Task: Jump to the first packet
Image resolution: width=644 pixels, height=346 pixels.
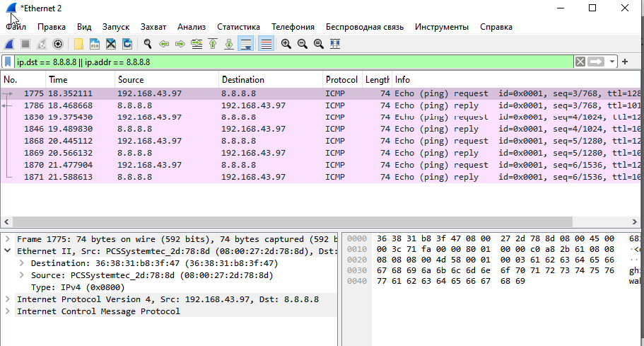Action: click(x=213, y=44)
